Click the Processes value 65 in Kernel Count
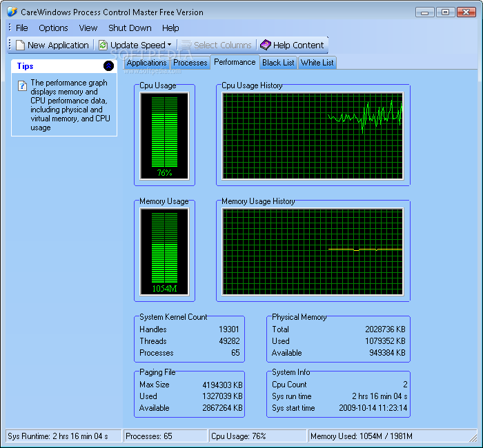The height and width of the screenshot is (448, 483). (235, 353)
